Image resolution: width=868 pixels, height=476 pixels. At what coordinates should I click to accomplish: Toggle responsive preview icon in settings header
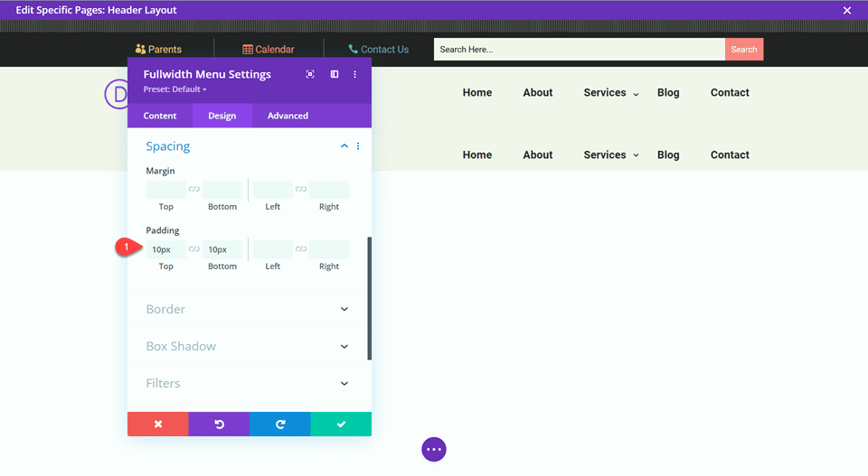click(x=310, y=74)
